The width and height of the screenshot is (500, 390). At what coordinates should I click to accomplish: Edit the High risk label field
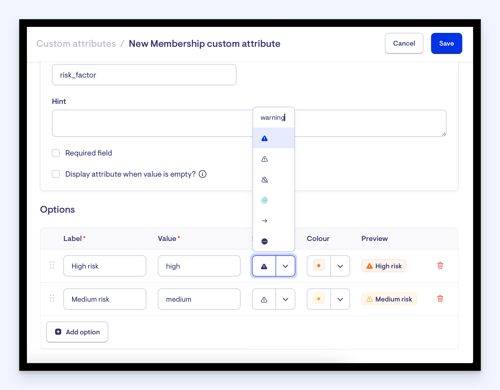click(x=105, y=266)
